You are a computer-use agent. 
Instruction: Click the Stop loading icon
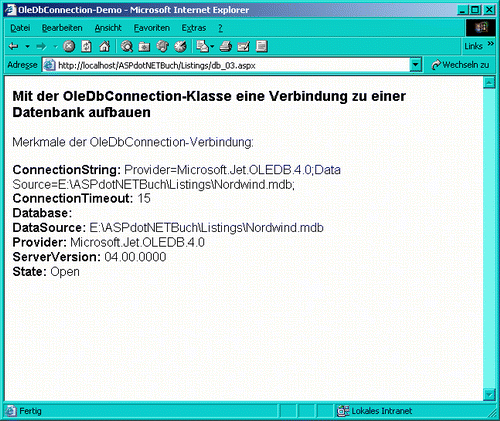tap(69, 46)
